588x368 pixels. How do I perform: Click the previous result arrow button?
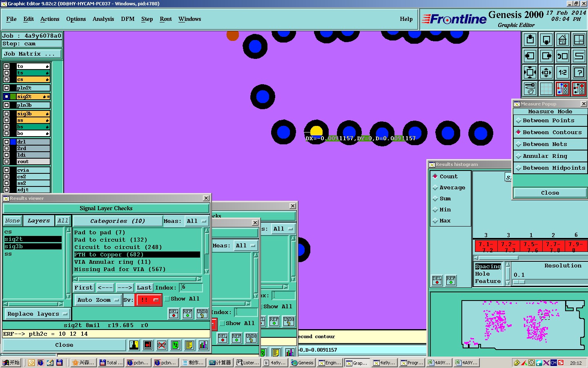tap(105, 288)
